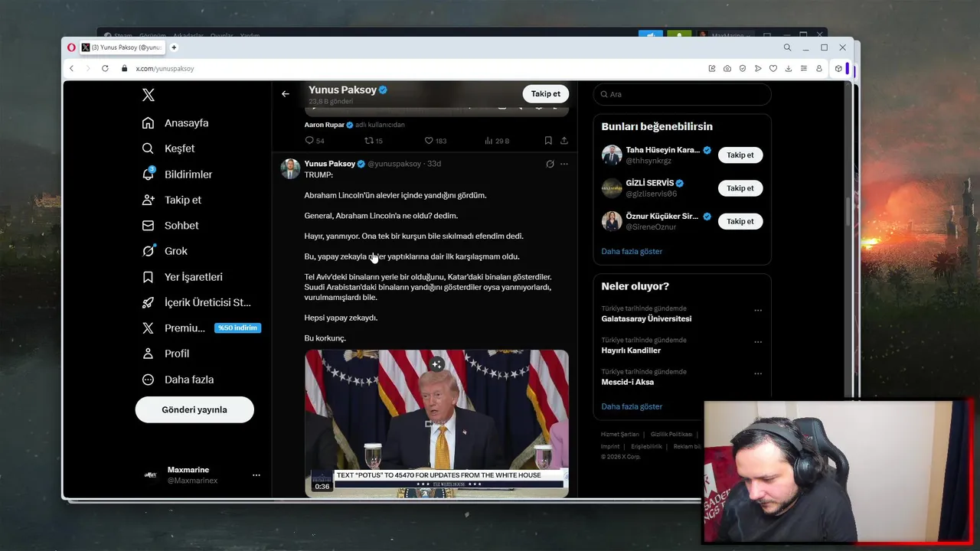Show more suggested accounts link
Screen dimensions: 980x551
[632, 251]
